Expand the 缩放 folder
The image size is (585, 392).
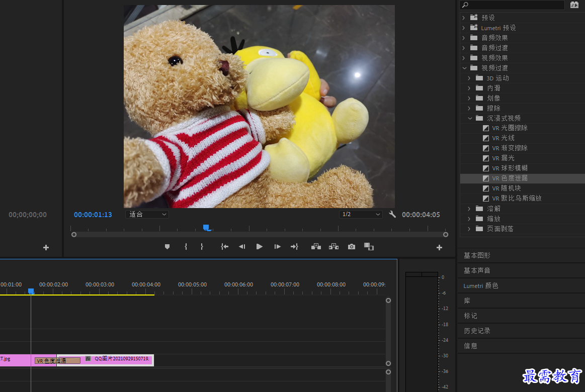pyautogui.click(x=469, y=219)
